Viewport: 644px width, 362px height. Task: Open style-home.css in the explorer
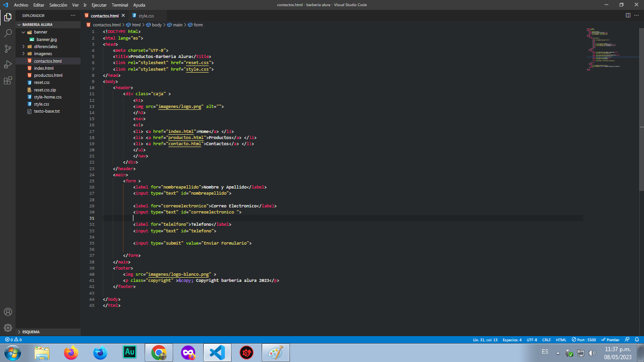[48, 97]
